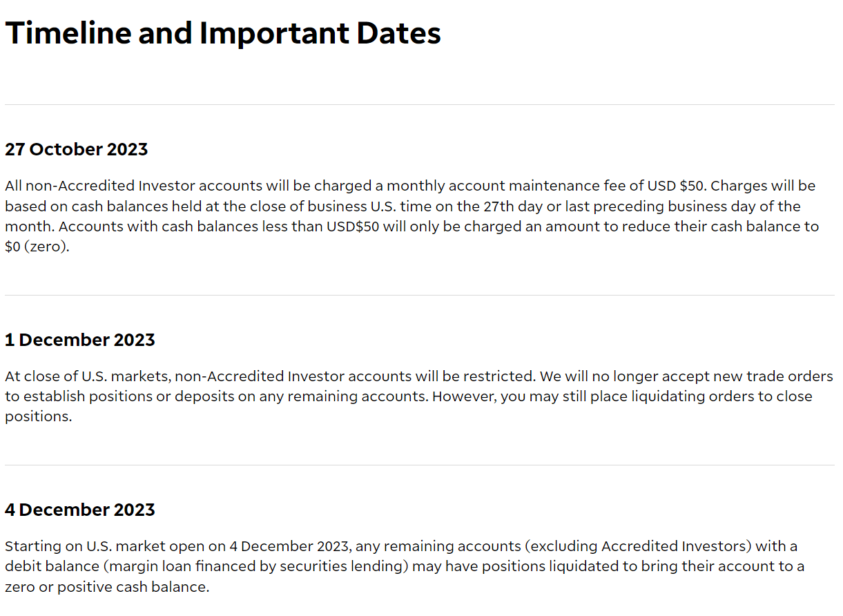Click the divider above 4 December 2023
Viewport: 843px width, 616px height.
click(x=420, y=465)
